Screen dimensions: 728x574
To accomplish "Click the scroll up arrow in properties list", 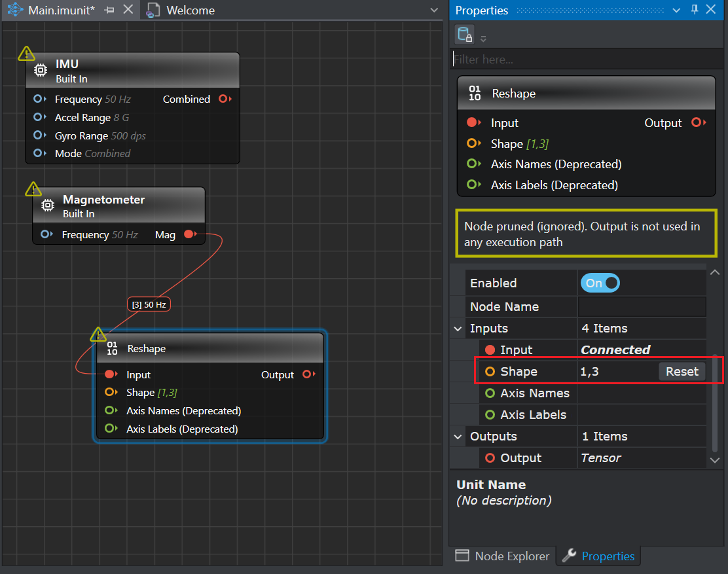I will point(715,272).
